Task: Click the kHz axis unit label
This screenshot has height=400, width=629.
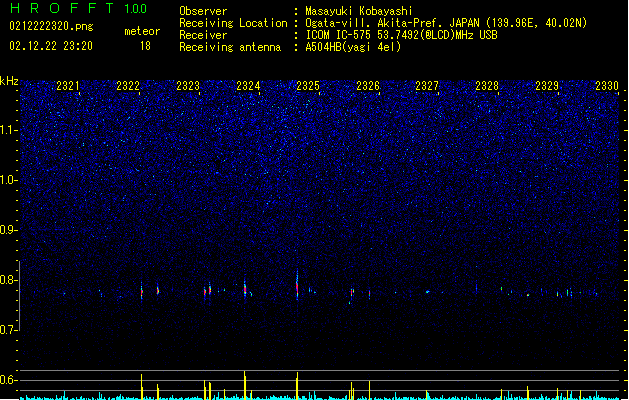Action: pos(9,81)
